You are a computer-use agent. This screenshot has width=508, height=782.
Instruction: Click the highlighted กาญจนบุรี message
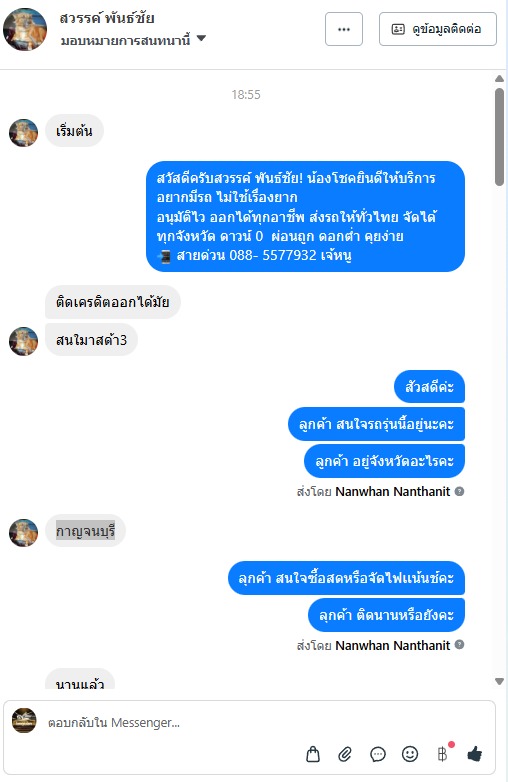(x=85, y=531)
